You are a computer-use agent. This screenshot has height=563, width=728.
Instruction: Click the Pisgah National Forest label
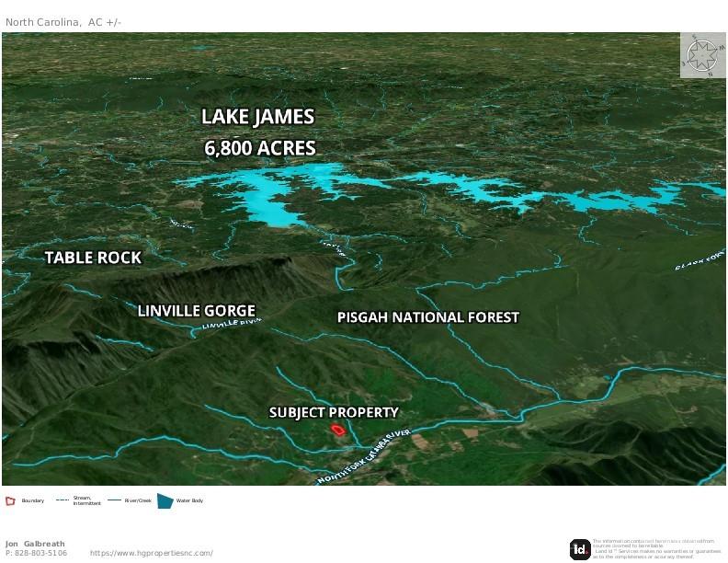pos(427,317)
